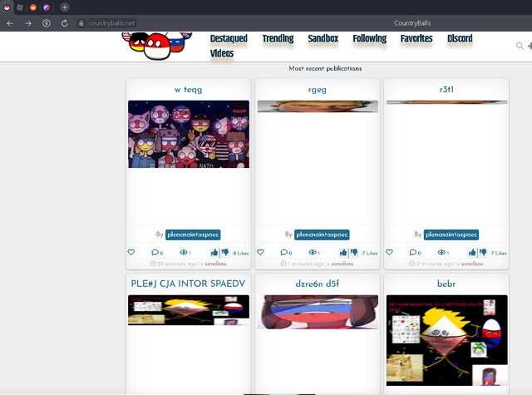Open the Sandbox menu item
The width and height of the screenshot is (532, 395).
coord(323,39)
